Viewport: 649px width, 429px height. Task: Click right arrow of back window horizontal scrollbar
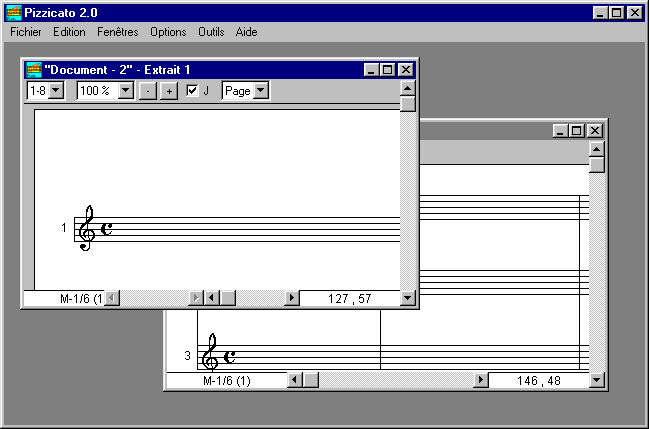click(481, 380)
